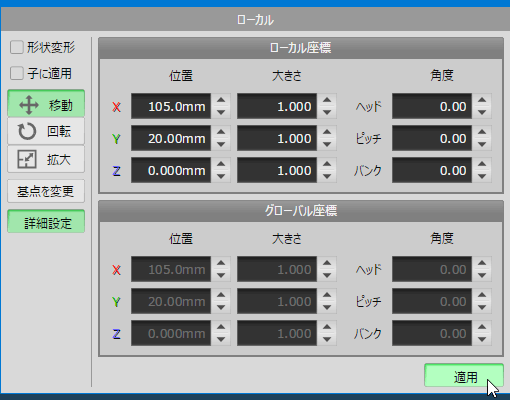Viewport: 510px width, 400px height.
Task: Click the ローカル座標 section header
Action: (301, 48)
